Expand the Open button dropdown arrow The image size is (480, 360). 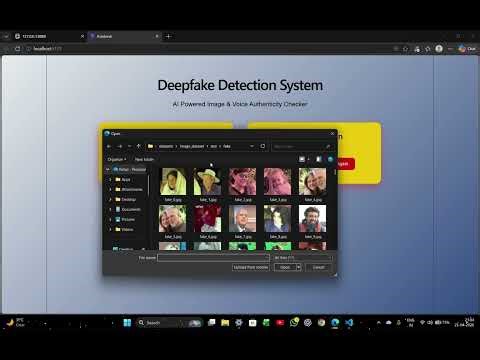[299, 267]
